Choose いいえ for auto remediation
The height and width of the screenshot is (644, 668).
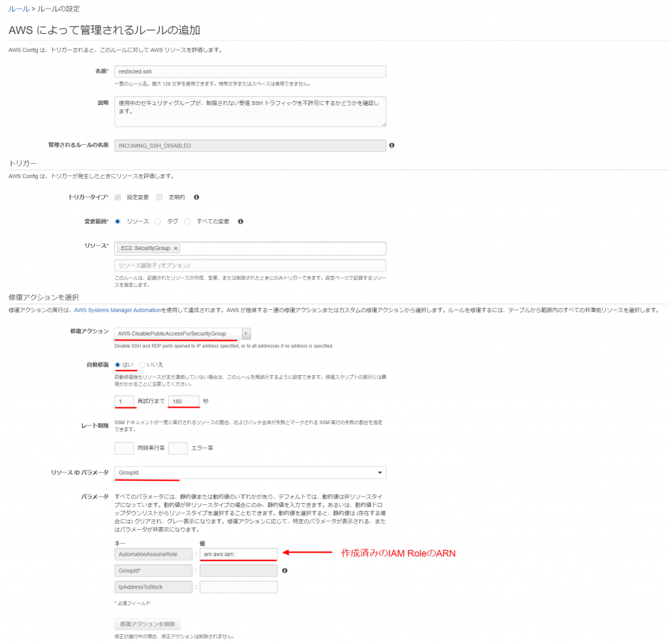click(142, 365)
